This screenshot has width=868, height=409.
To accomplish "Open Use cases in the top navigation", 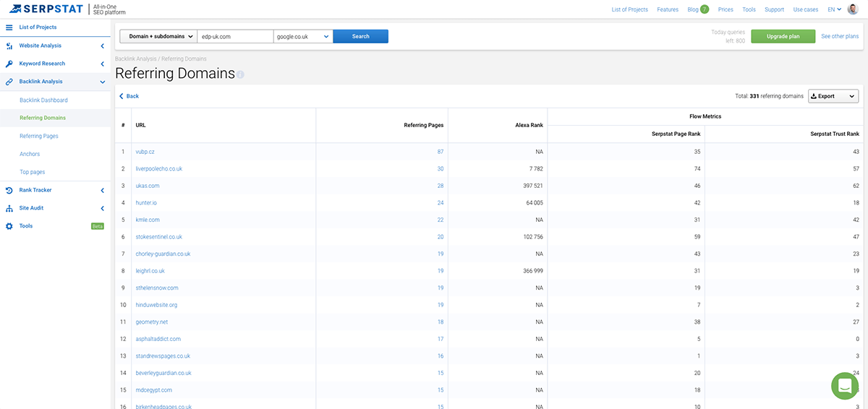I will tap(806, 9).
